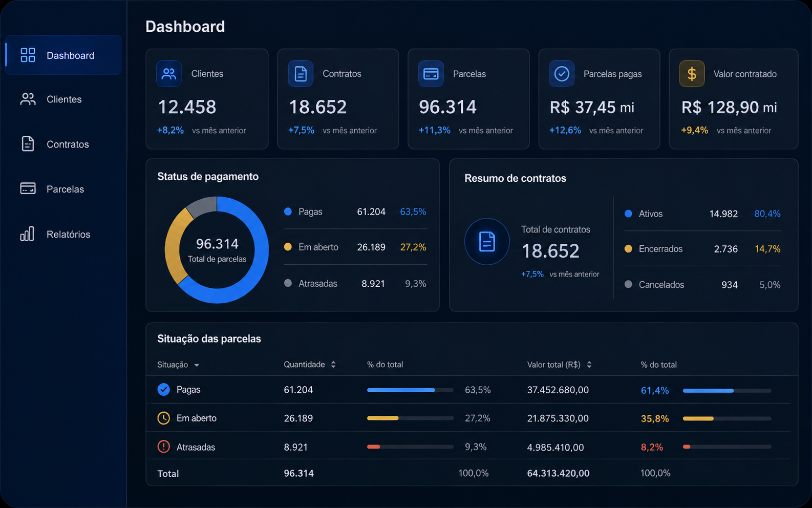Click the "+11,3%" change on Parcelas card

pyautogui.click(x=435, y=130)
